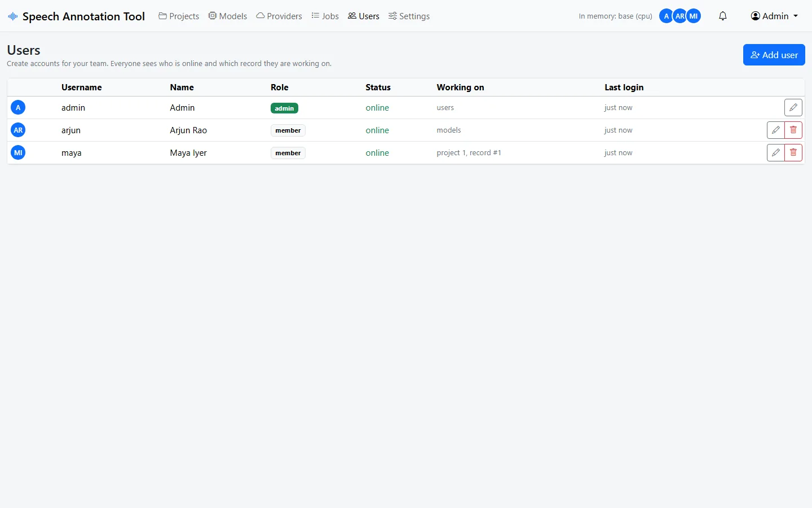Screen dimensions: 812x508
Task: Delete the maya user
Action: [x=793, y=152]
